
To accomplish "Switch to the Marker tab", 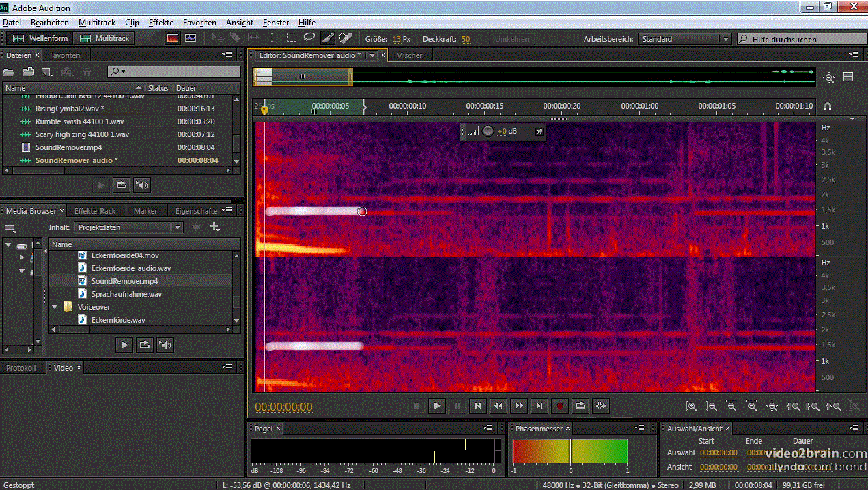I will (145, 211).
